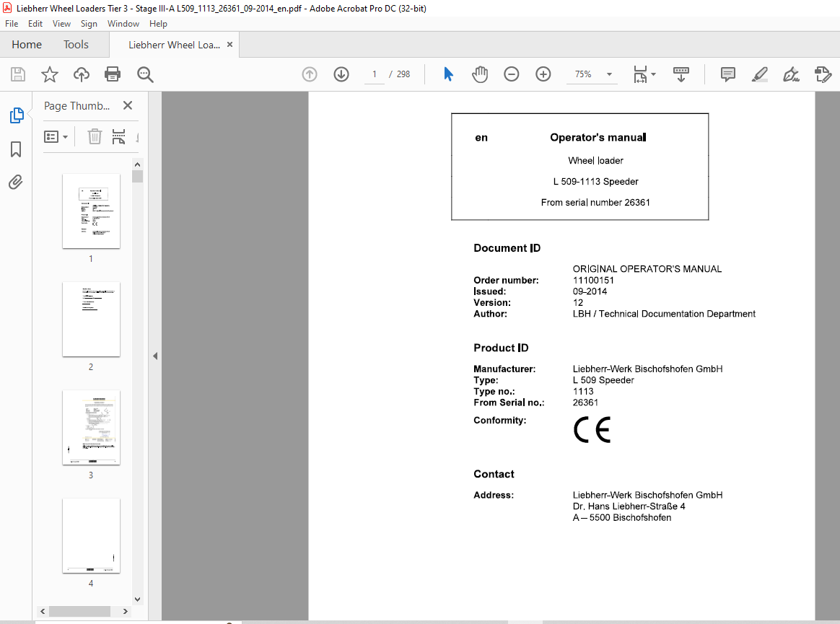Switch to the Tools tab
840x624 pixels.
point(76,45)
